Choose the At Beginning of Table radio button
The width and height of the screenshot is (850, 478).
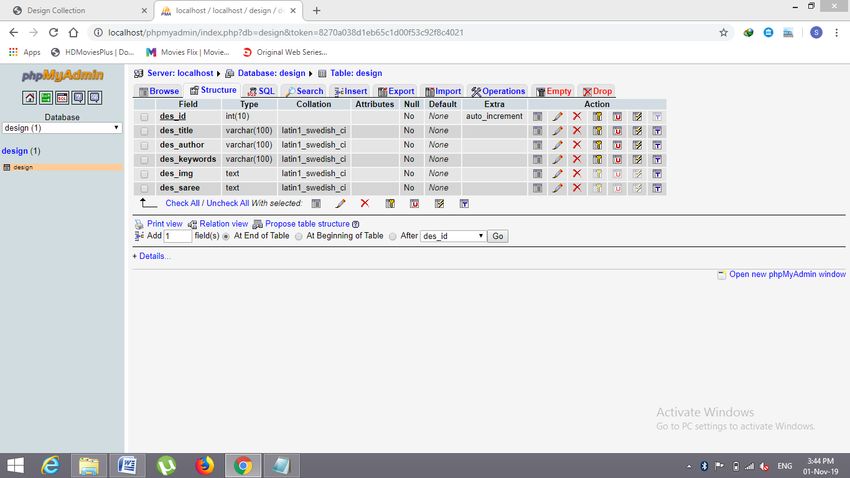pyautogui.click(x=300, y=237)
